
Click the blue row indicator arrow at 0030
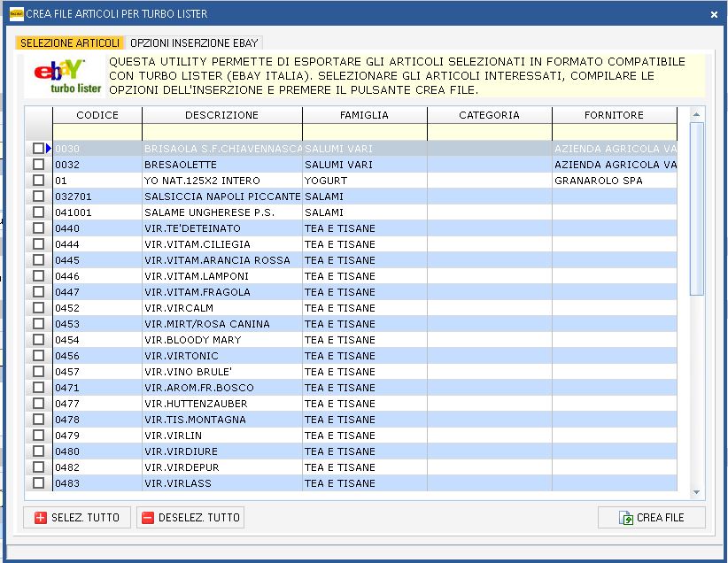[x=49, y=149]
